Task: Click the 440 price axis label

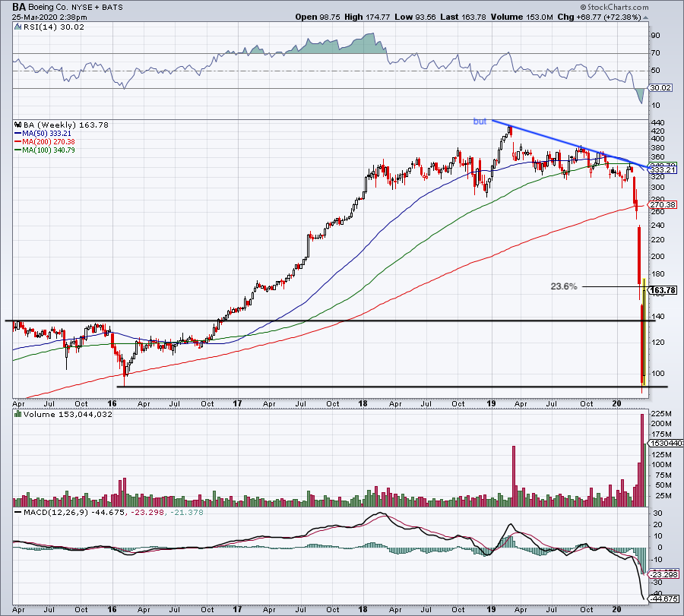Action: (x=657, y=123)
